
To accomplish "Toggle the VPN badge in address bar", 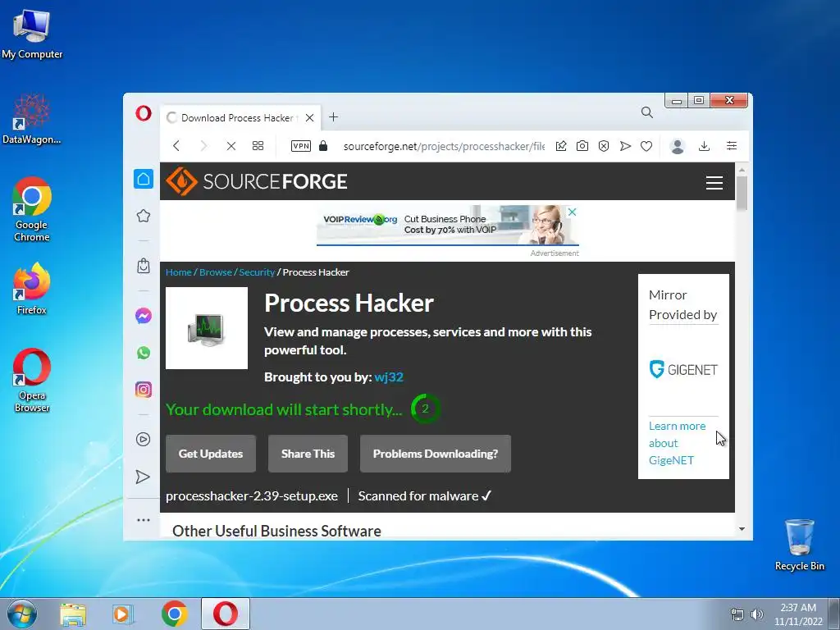I will click(x=301, y=146).
